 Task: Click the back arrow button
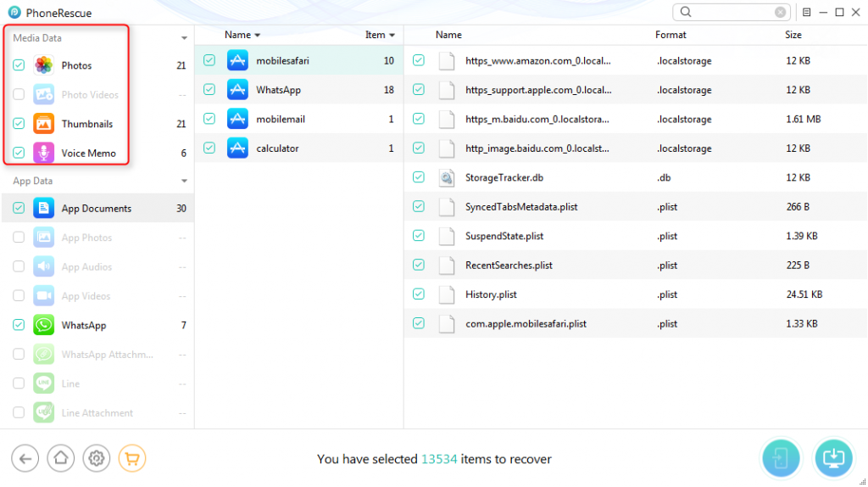[x=25, y=459]
